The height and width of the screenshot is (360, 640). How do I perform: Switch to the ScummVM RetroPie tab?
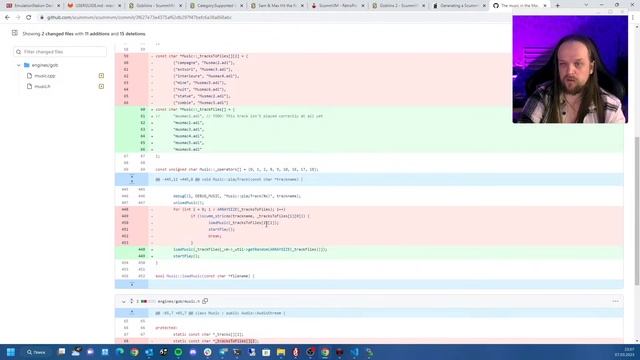coord(339,6)
